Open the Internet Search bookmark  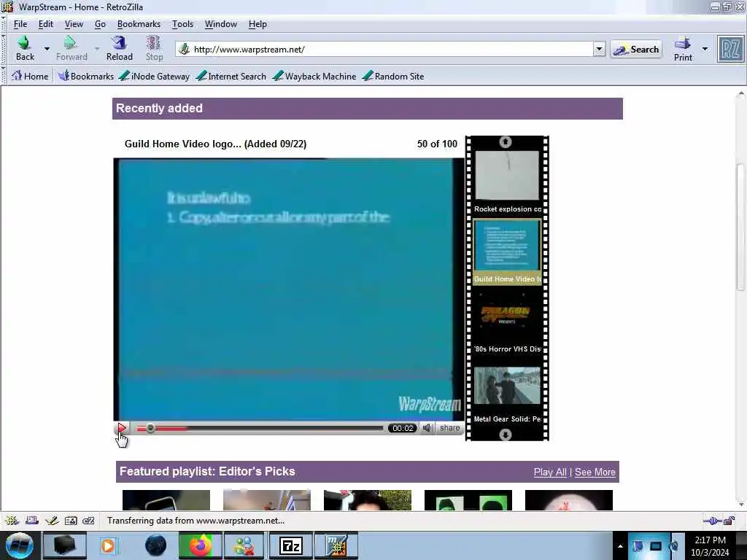pyautogui.click(x=231, y=76)
